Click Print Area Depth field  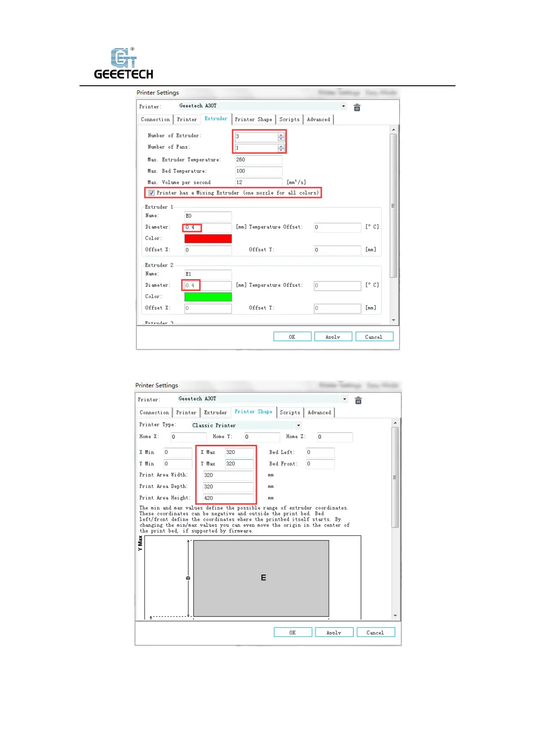228,487
